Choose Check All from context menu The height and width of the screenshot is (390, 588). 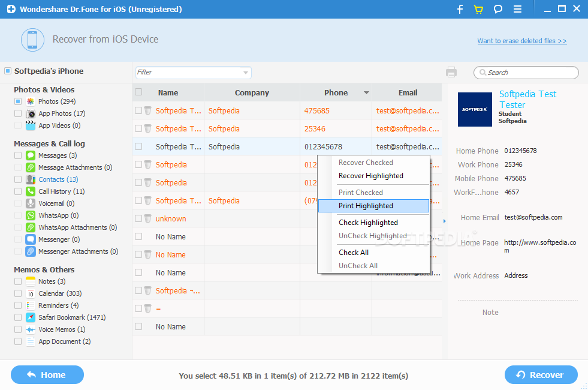[x=373, y=253]
